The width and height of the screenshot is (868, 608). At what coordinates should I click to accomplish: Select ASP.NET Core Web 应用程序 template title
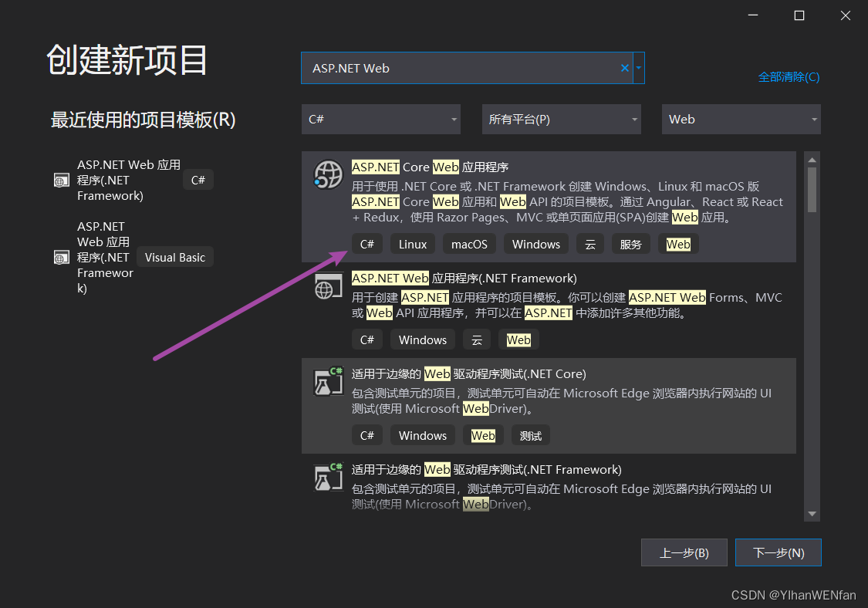(430, 167)
